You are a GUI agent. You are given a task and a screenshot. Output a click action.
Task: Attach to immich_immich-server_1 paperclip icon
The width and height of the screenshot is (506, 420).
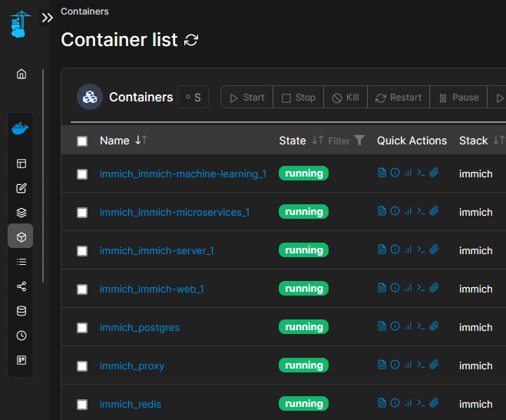434,250
